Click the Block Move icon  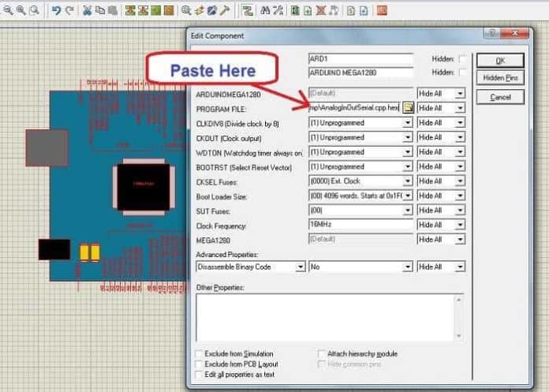(x=143, y=10)
